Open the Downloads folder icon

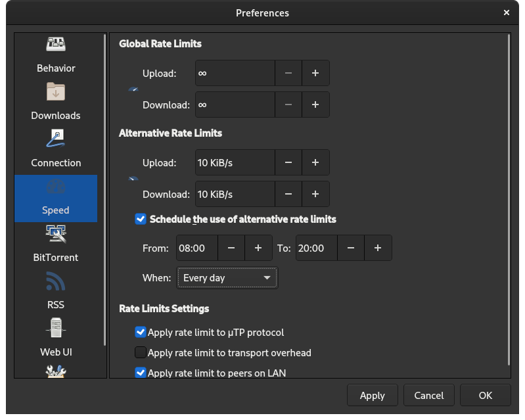click(56, 91)
